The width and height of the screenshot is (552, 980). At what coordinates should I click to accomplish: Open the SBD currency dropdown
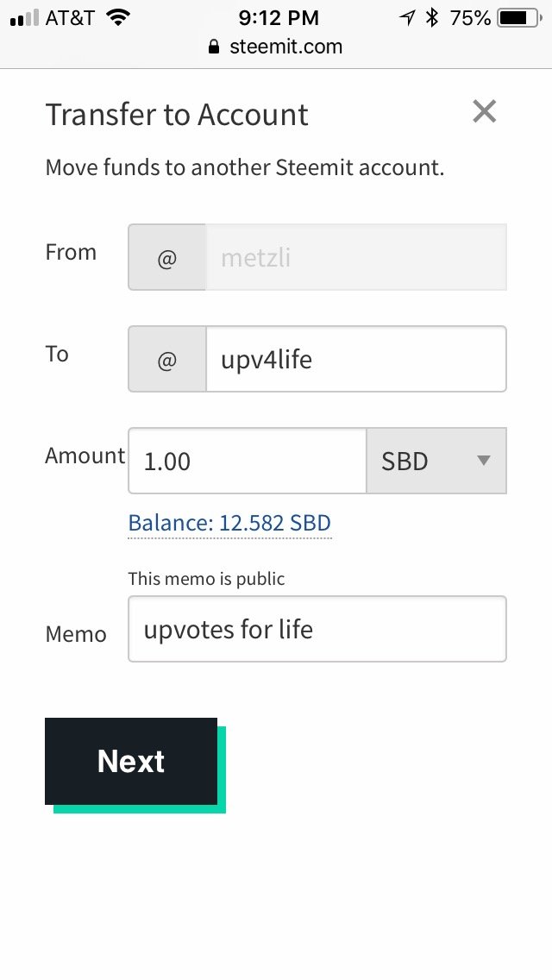point(436,461)
